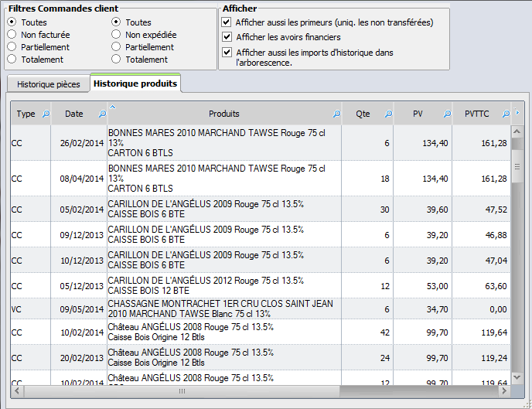Select 'Non facturée' radio option
Screen dimensions: 532x409
coord(12,34)
